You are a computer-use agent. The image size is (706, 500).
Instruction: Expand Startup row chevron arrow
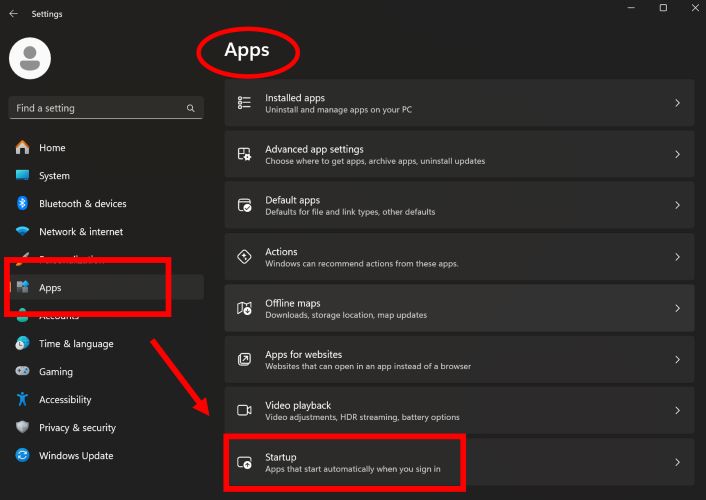coord(677,462)
